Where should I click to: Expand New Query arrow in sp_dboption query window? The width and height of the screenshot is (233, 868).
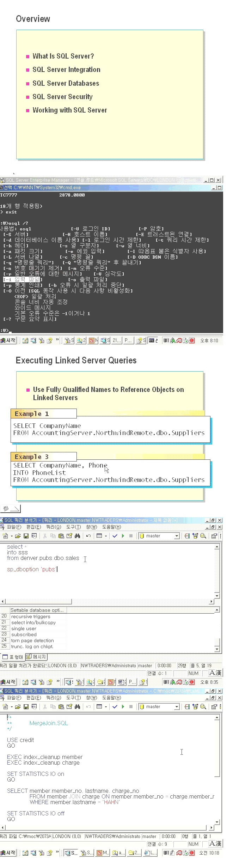pyautogui.click(x=12, y=536)
